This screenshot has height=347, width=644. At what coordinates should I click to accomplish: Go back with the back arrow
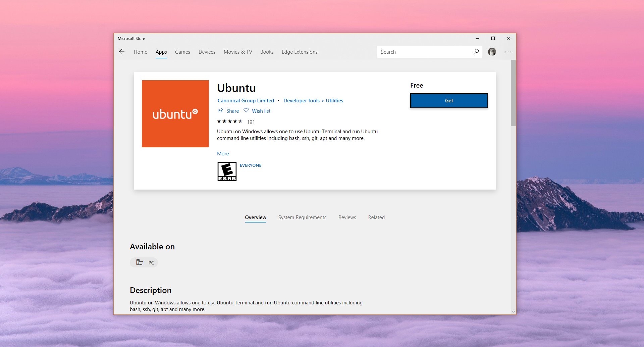(122, 52)
